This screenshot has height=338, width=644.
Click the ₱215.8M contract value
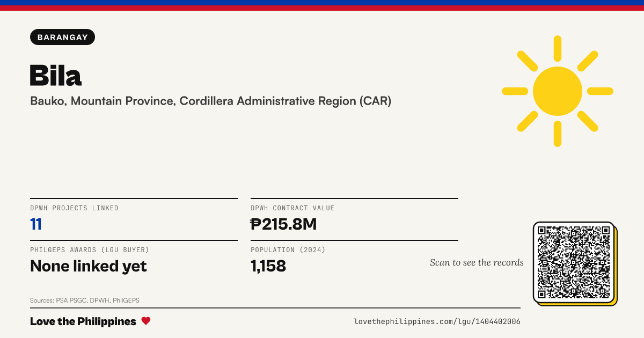point(284,224)
